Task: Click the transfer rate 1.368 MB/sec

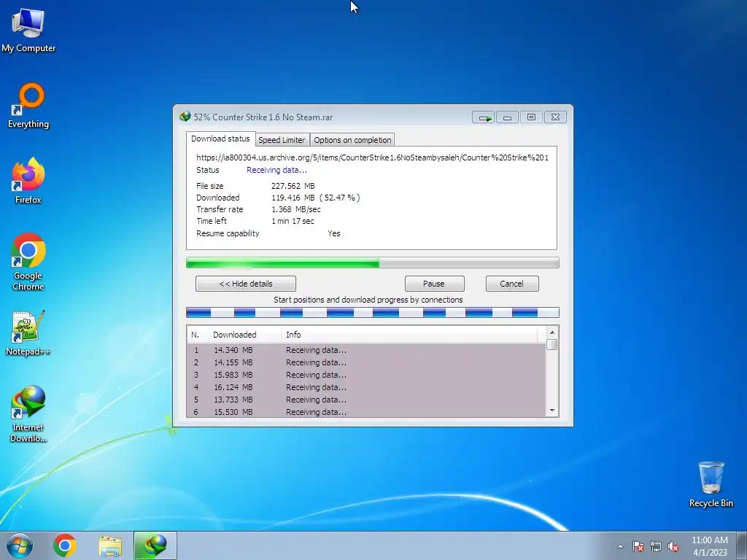Action: pyautogui.click(x=296, y=209)
